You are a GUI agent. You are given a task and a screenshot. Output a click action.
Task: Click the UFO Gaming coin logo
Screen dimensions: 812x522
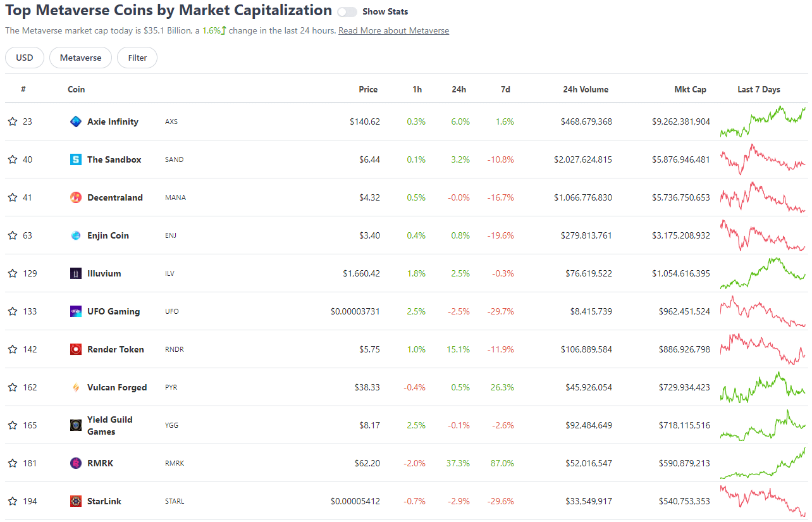[x=76, y=311]
